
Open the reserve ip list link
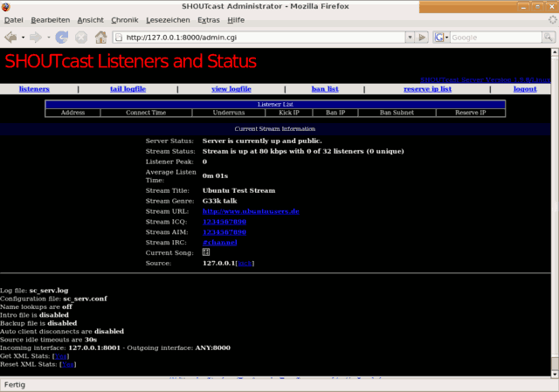(x=427, y=89)
